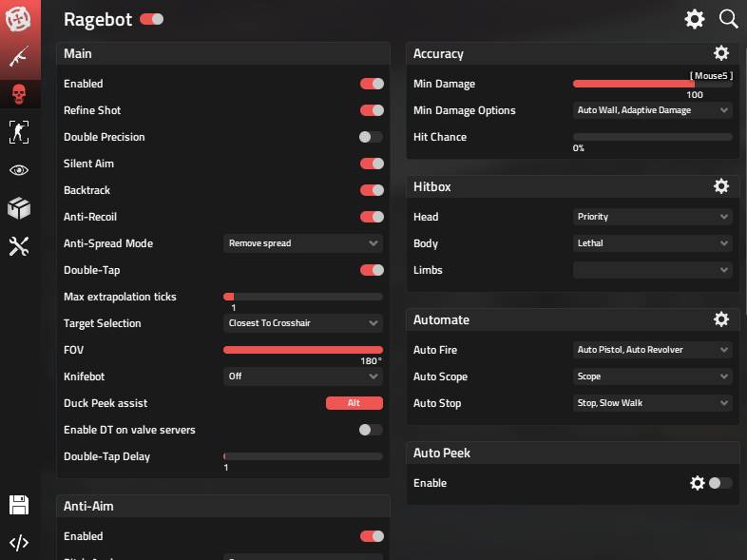Toggle the Anti-Aim Enabled switch

(x=372, y=536)
